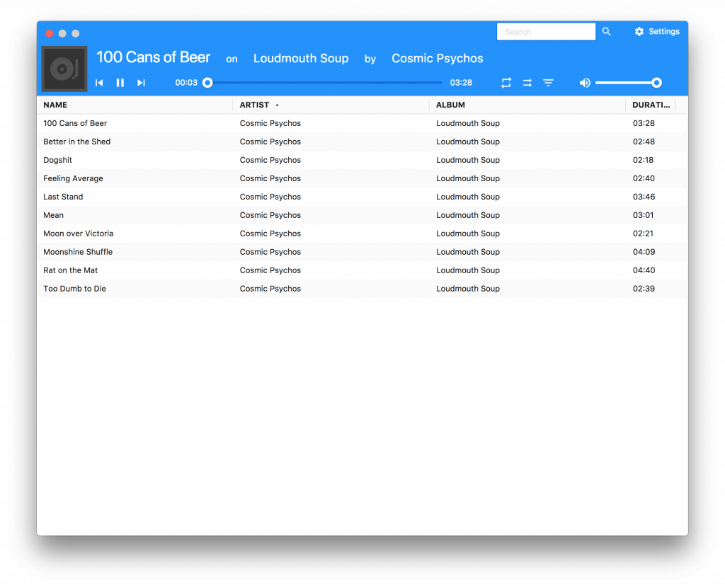Skip to the previous track

point(99,83)
